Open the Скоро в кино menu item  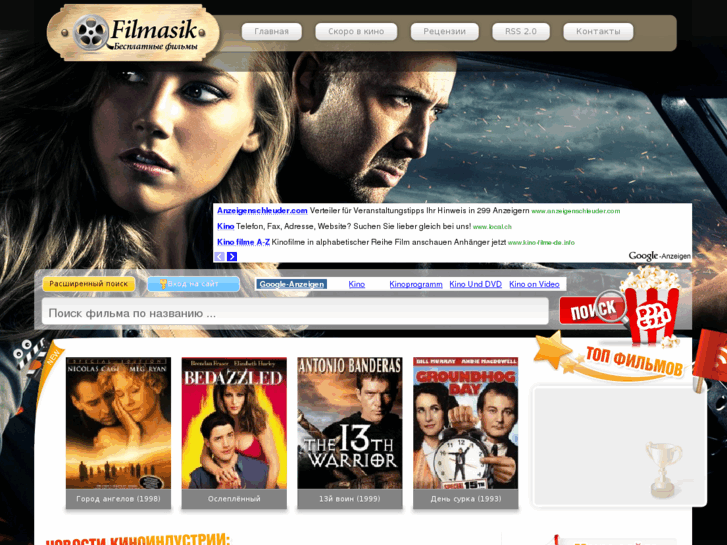point(356,32)
